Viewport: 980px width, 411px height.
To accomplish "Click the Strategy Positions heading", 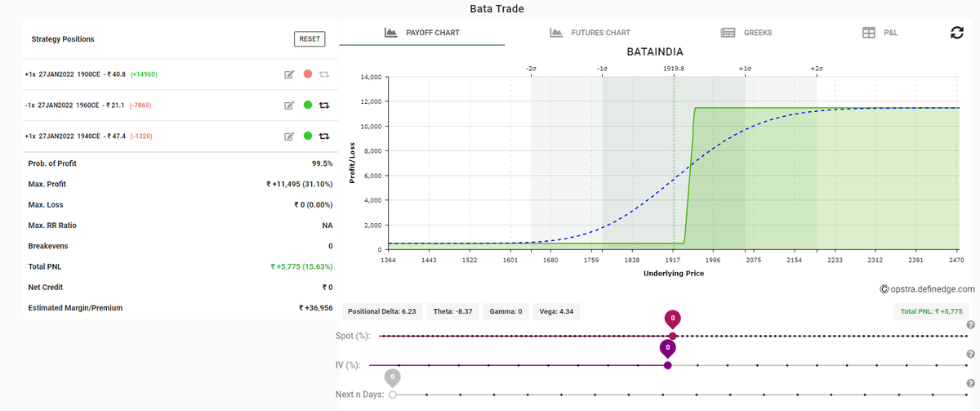I will point(63,39).
